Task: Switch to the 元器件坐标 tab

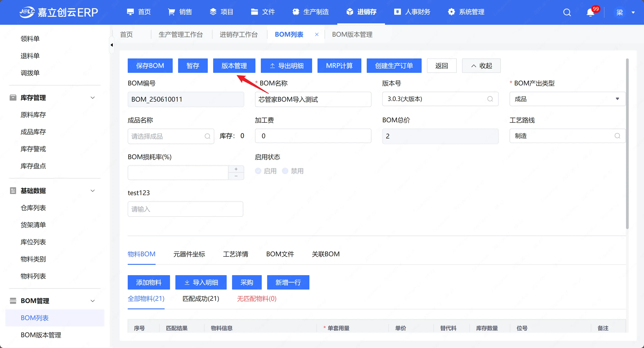Action: 189,254
